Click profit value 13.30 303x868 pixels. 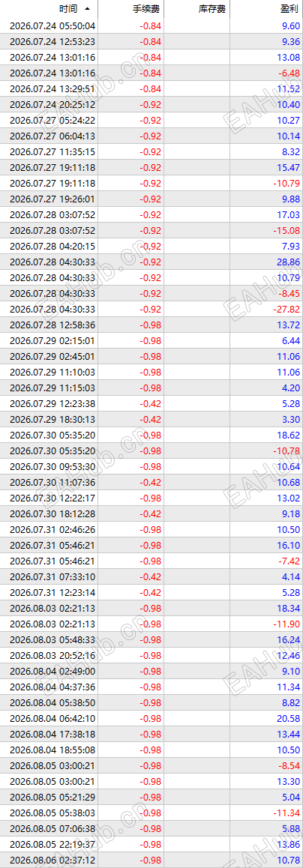coord(289,780)
